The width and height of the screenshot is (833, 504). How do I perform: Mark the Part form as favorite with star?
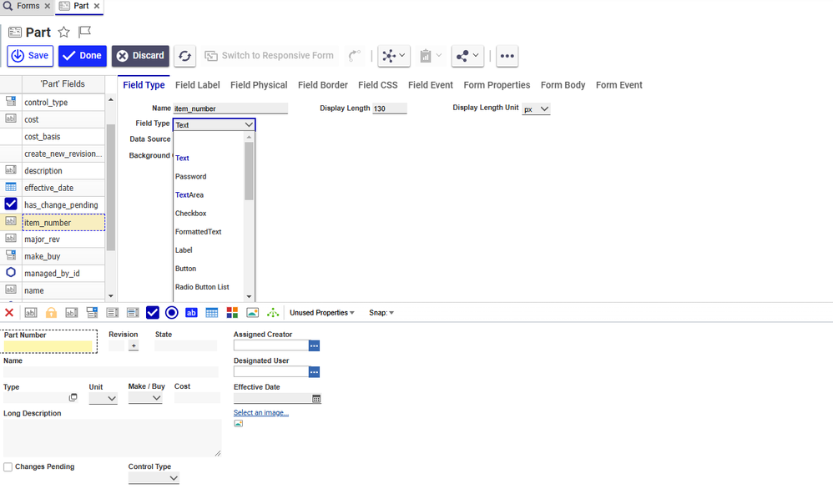63,33
